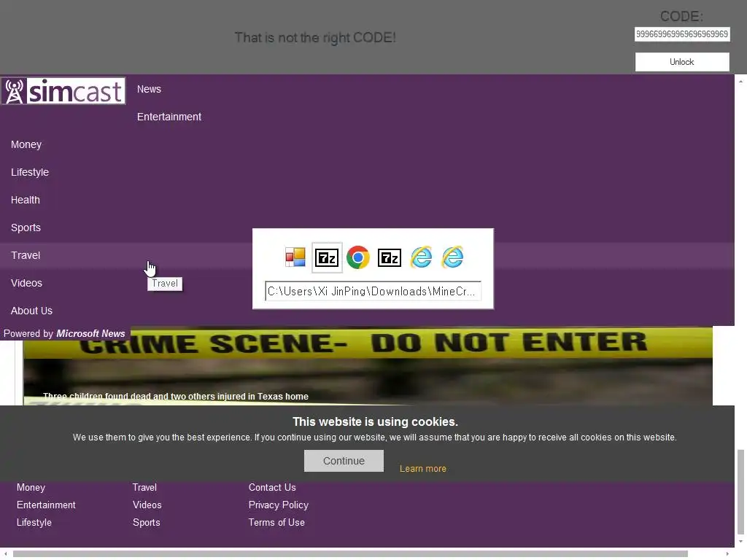
Task: Open the Lifestyle menu item
Action: [x=30, y=172]
